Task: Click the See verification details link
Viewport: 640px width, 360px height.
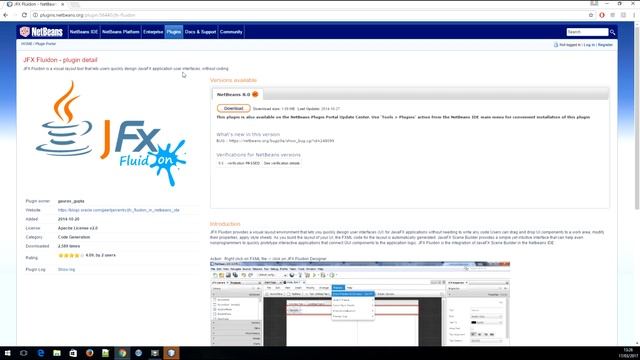Action: (282, 163)
